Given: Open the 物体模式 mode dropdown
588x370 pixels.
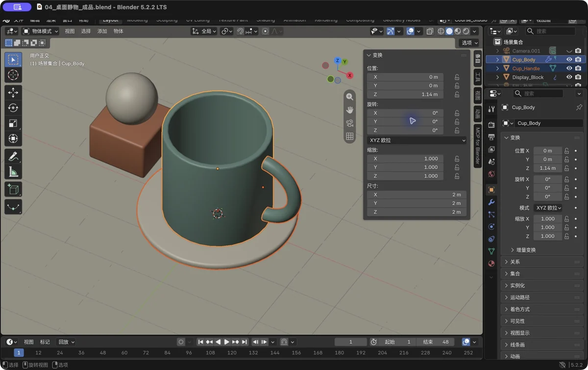Looking at the screenshot, I should 40,31.
